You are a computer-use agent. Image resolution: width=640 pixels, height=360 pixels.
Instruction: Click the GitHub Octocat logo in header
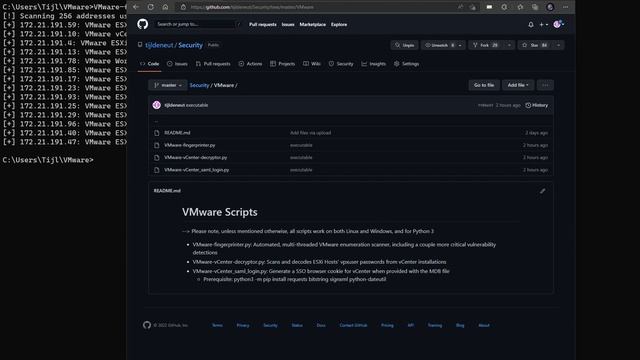tap(142, 24)
